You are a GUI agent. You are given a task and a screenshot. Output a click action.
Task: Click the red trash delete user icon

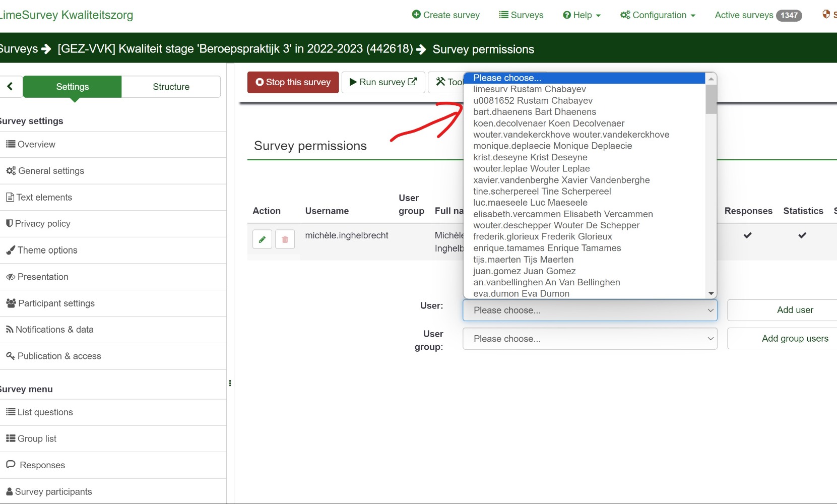285,239
